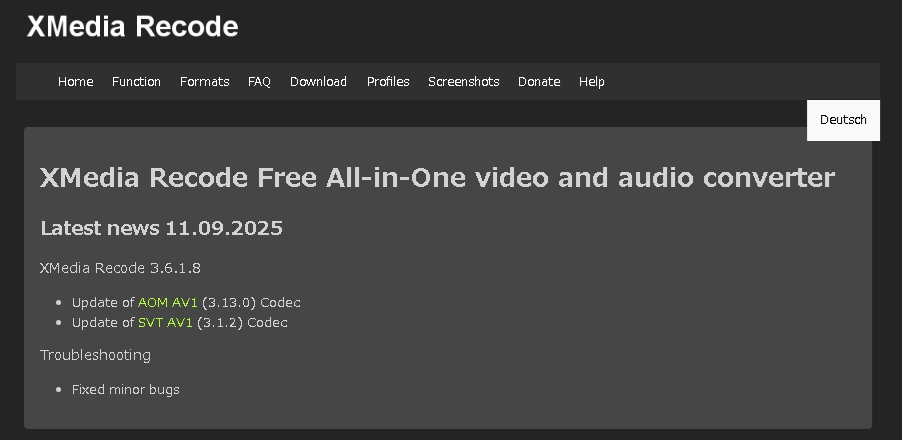902x440 pixels.
Task: Click the All-in-One video and audio converter heading
Action: pos(437,178)
